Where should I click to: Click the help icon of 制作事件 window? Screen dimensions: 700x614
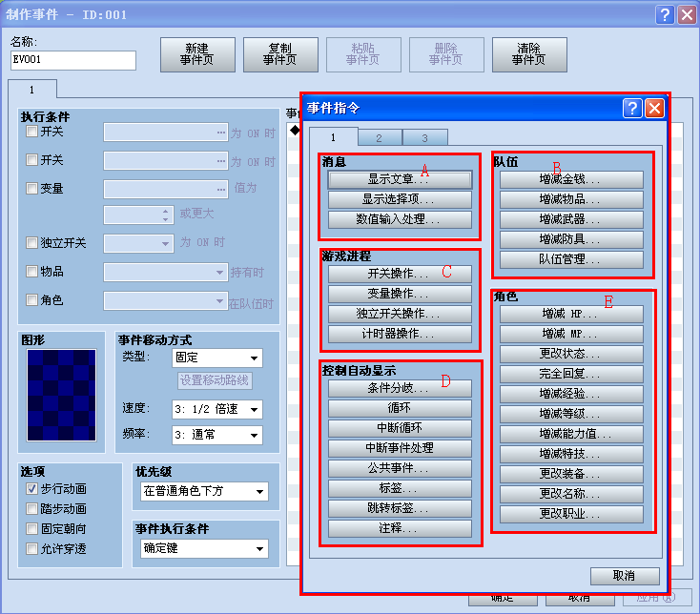(665, 14)
